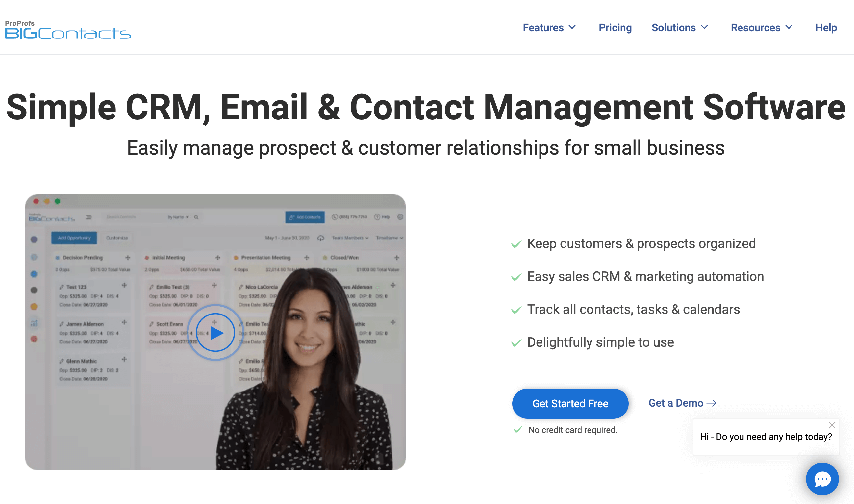Expand the Features dropdown menu
Screen dimensions: 854x504
(x=547, y=26)
